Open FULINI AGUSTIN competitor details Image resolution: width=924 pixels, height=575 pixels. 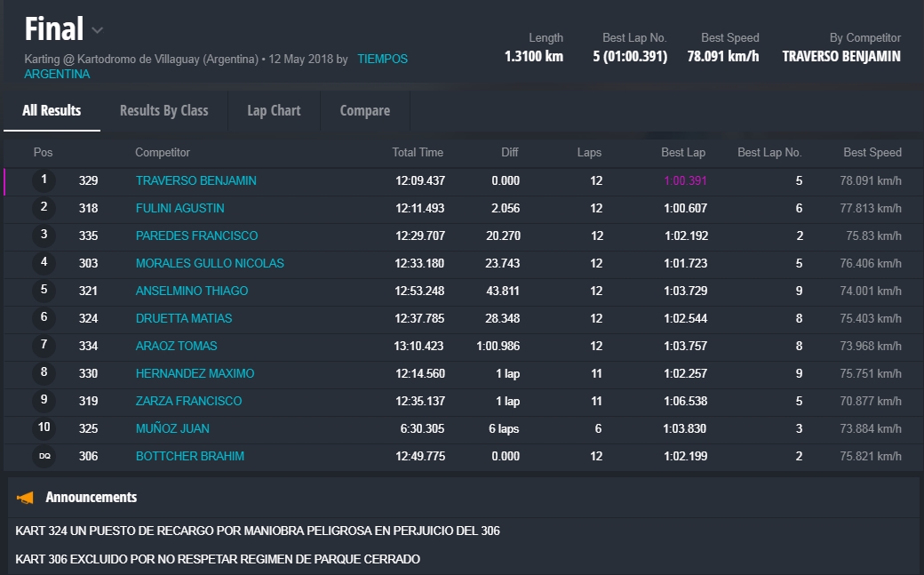click(179, 209)
